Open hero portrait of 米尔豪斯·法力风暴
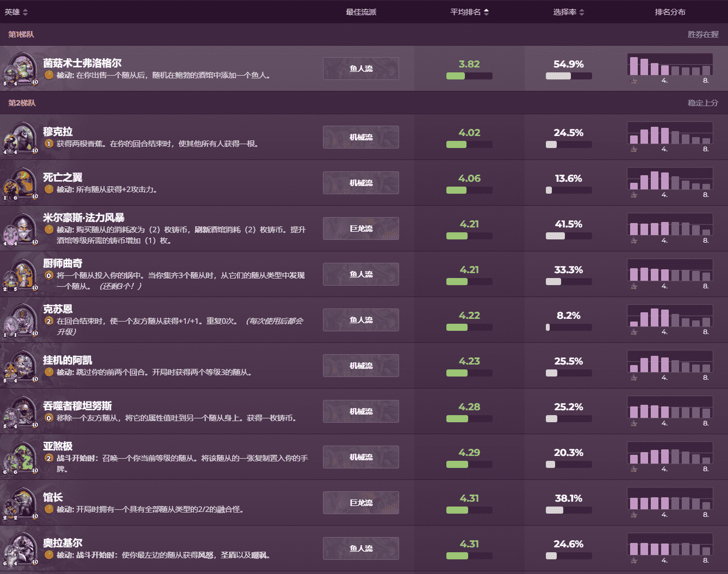Viewport: 728px width, 574px height. pyautogui.click(x=21, y=229)
